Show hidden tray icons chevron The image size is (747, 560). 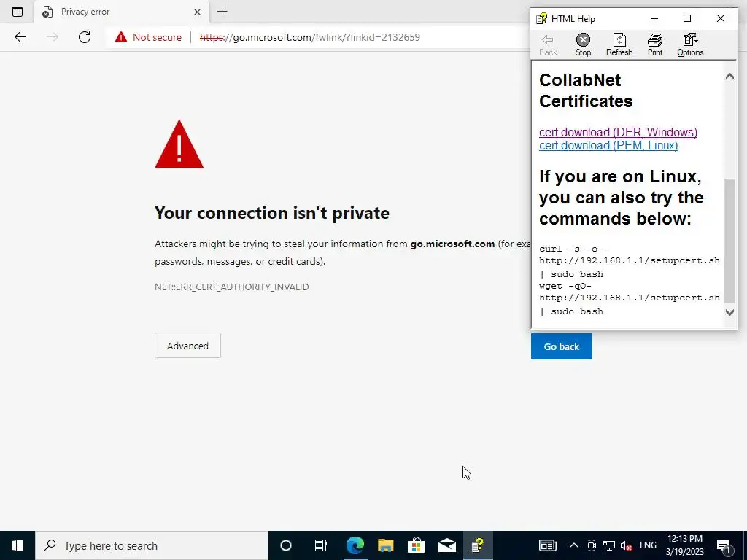[x=573, y=545]
